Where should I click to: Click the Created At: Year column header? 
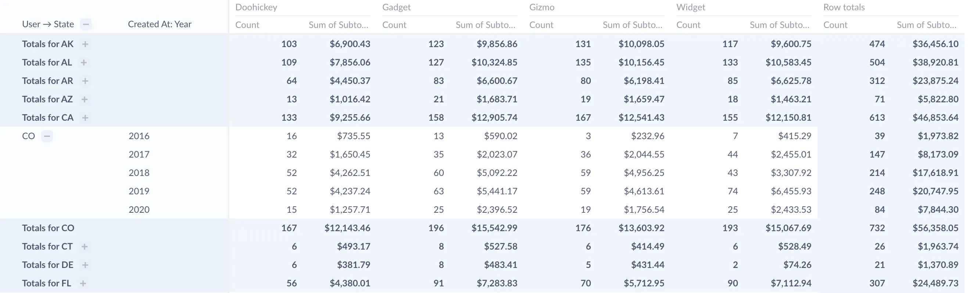[x=160, y=24]
